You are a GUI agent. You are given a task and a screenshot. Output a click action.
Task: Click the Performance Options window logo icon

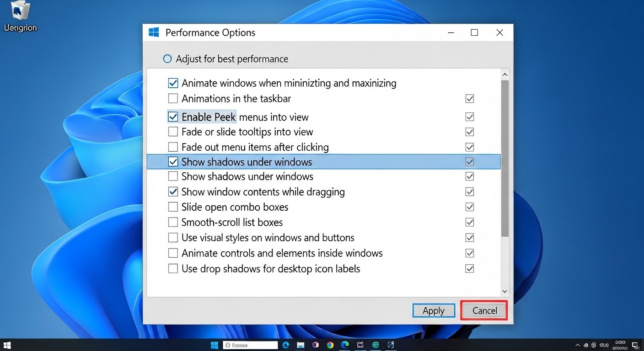[x=154, y=32]
